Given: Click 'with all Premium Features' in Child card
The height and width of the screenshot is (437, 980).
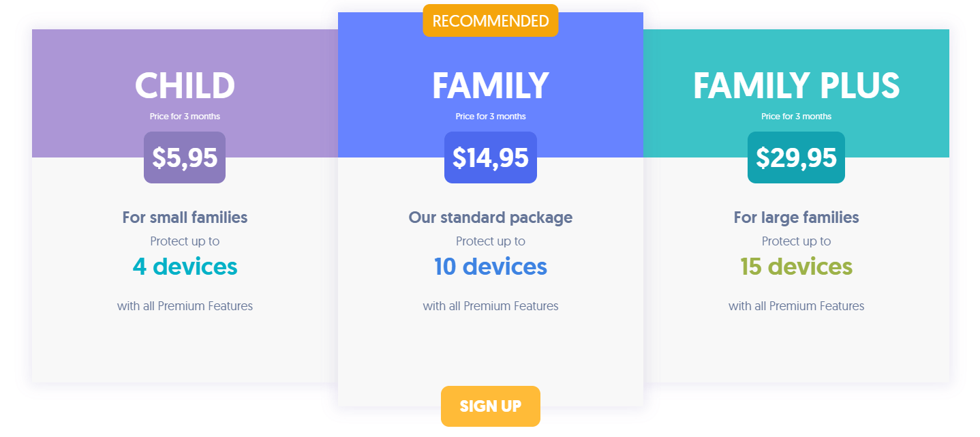Looking at the screenshot, I should 185,306.
